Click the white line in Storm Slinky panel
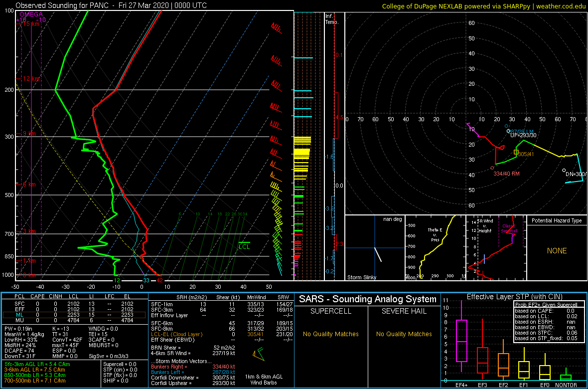The width and height of the screenshot is (588, 389). [378, 254]
